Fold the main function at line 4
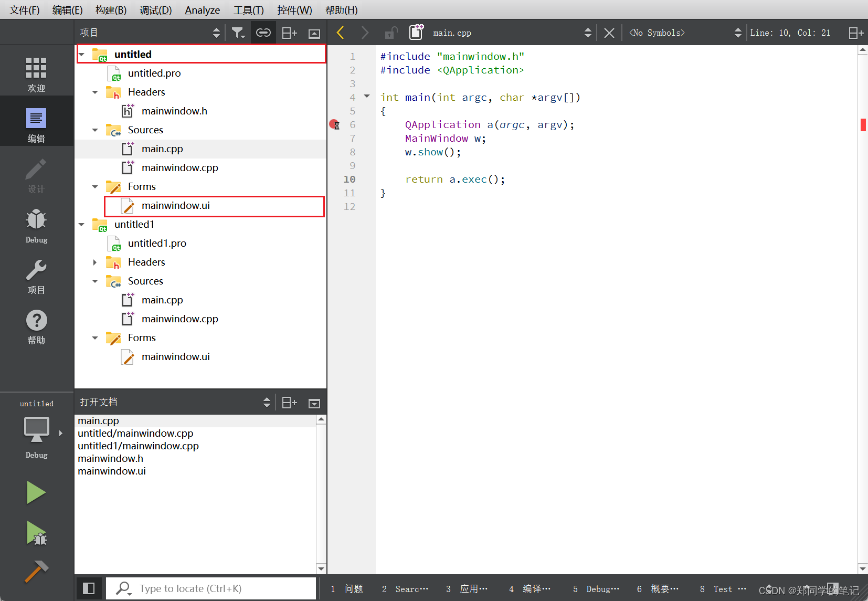The width and height of the screenshot is (868, 601). 367,96
